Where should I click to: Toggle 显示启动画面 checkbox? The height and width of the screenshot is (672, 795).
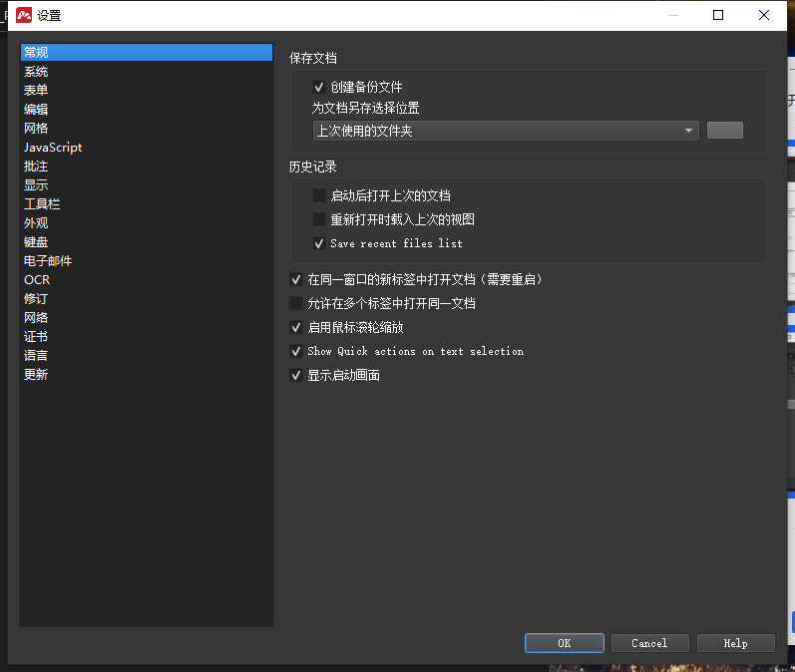pyautogui.click(x=296, y=376)
